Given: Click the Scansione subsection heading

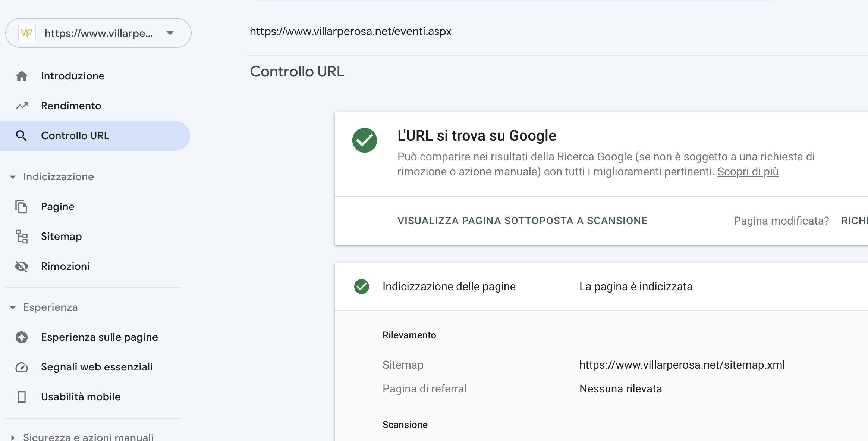Looking at the screenshot, I should 405,425.
